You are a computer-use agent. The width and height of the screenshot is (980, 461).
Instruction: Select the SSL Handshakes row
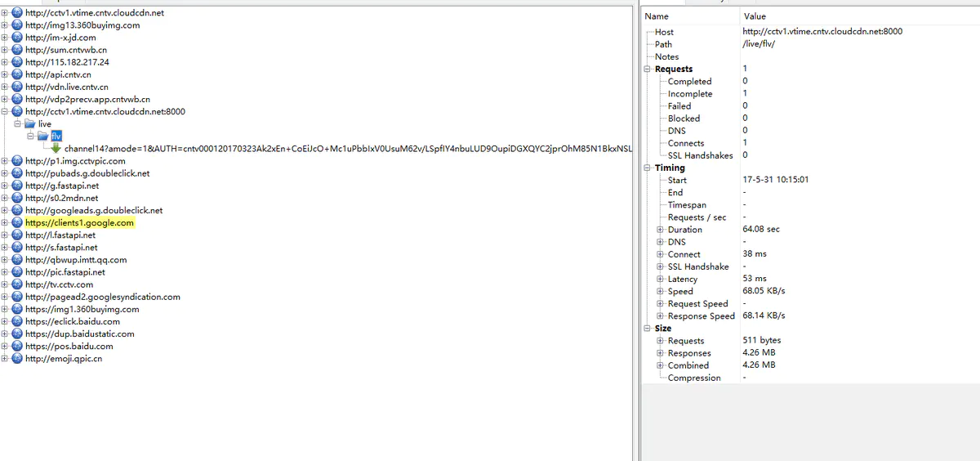tap(810, 155)
